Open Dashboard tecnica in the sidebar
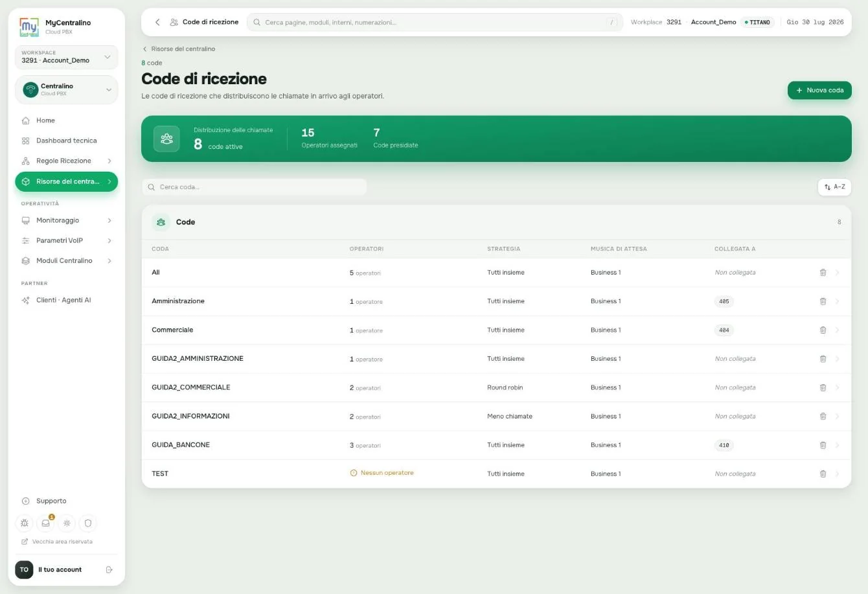Screen dimensions: 868x594 tap(66, 141)
